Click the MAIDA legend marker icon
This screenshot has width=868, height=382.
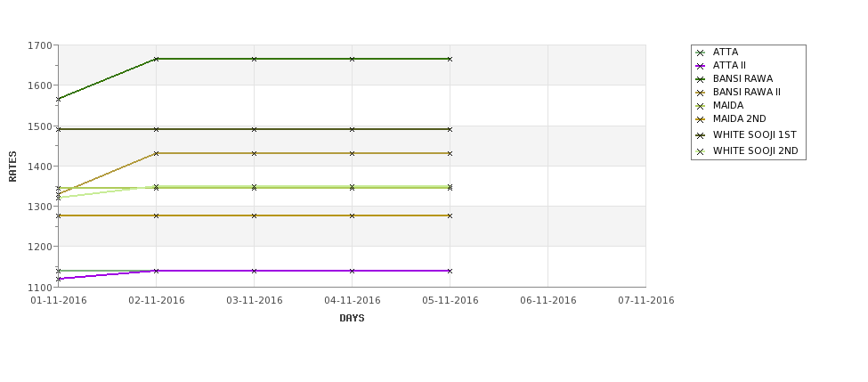(701, 106)
